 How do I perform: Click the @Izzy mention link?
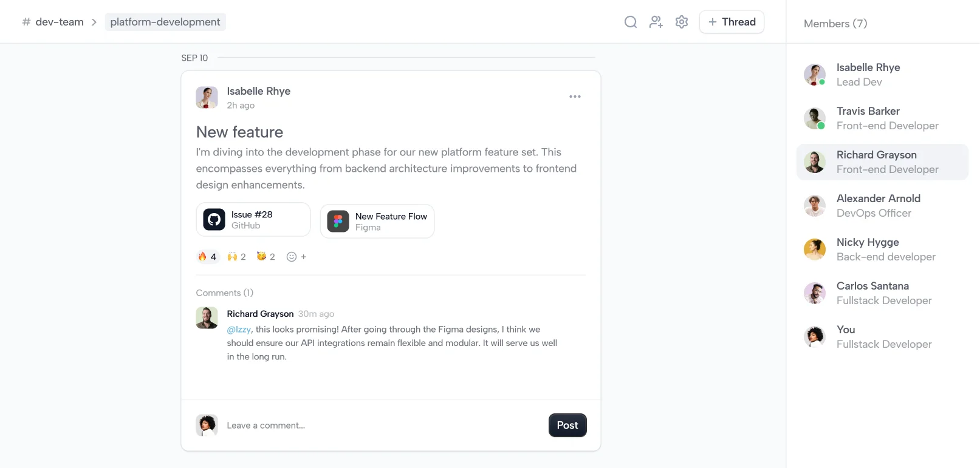pos(239,330)
